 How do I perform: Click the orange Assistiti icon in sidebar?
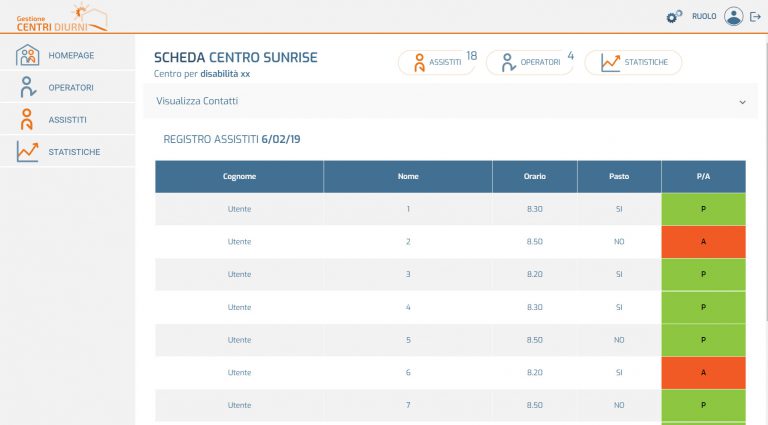[x=28, y=119]
